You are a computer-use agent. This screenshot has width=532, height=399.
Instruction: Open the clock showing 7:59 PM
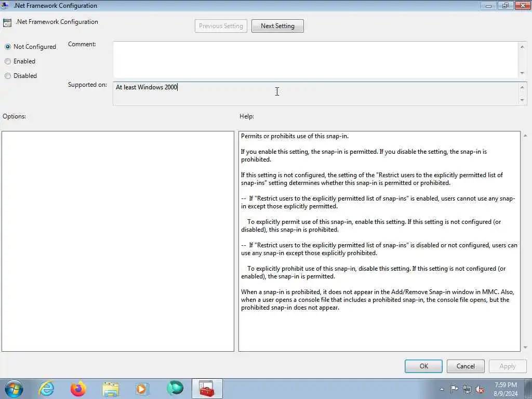coord(506,389)
